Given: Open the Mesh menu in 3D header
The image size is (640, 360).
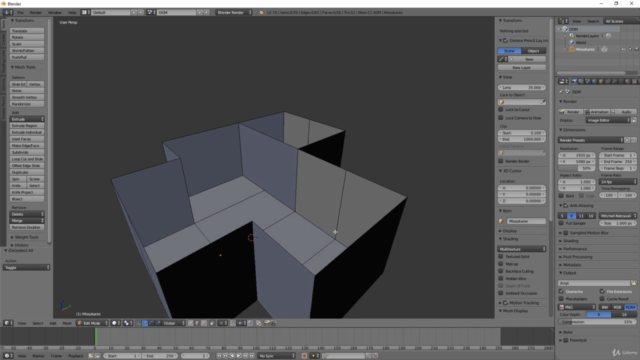Looking at the screenshot, I should pyautogui.click(x=67, y=323).
